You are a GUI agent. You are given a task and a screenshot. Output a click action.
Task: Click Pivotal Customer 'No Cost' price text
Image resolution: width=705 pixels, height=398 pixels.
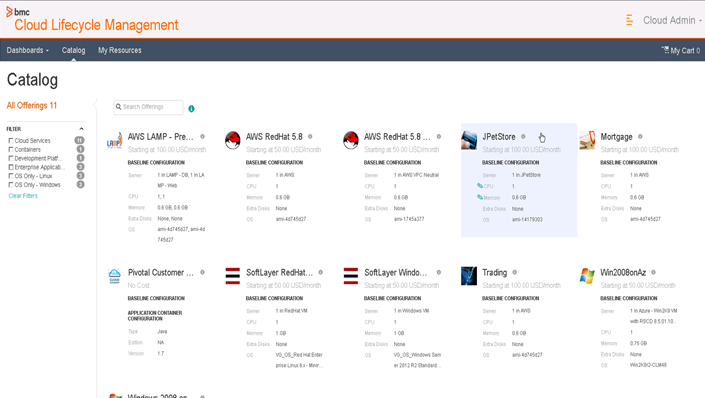point(138,286)
